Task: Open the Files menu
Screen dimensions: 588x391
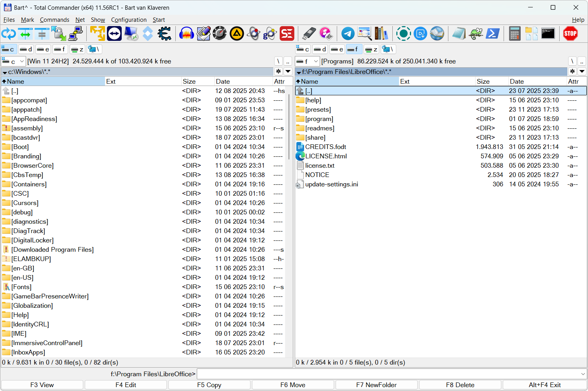Action: [x=9, y=20]
